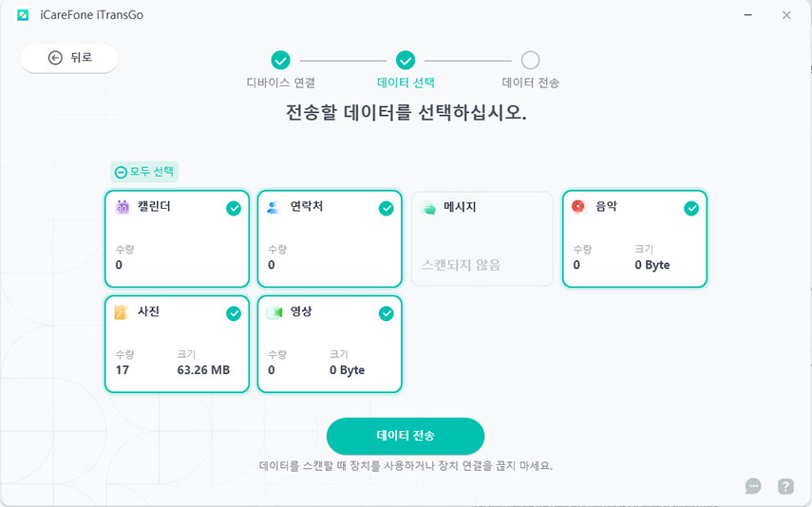Click the contacts person icon
The image size is (812, 507).
point(274,207)
